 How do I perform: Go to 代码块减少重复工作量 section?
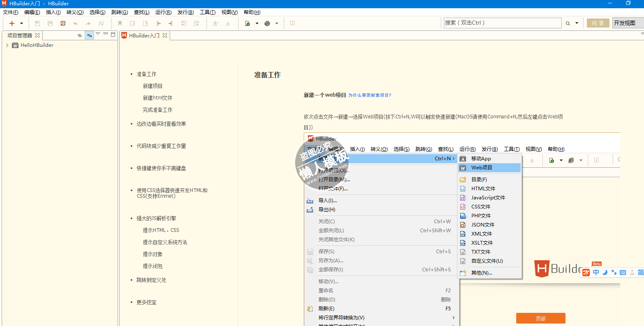tap(162, 146)
